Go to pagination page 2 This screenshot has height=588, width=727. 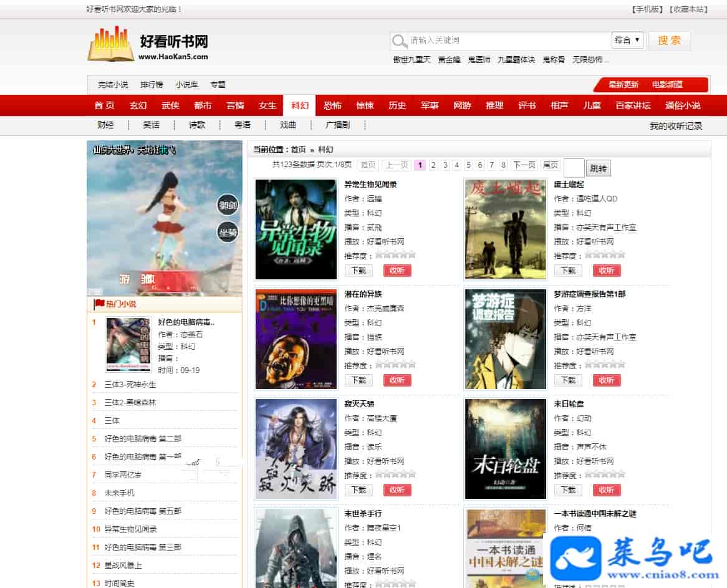pyautogui.click(x=433, y=165)
